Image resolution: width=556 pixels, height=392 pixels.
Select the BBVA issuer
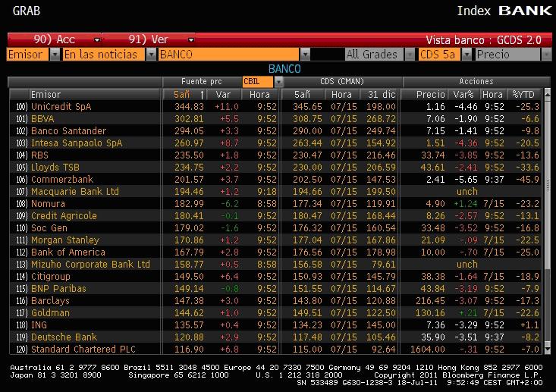[x=42, y=119]
